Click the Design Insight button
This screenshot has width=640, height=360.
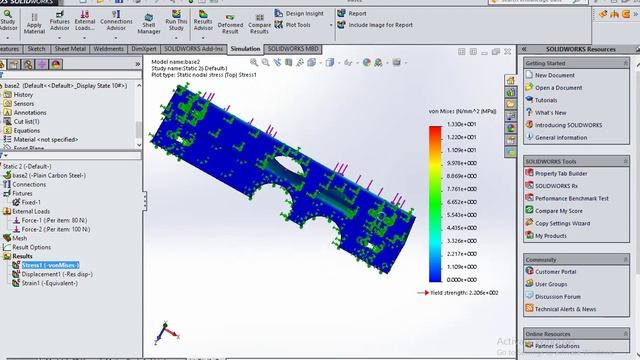tap(299, 13)
